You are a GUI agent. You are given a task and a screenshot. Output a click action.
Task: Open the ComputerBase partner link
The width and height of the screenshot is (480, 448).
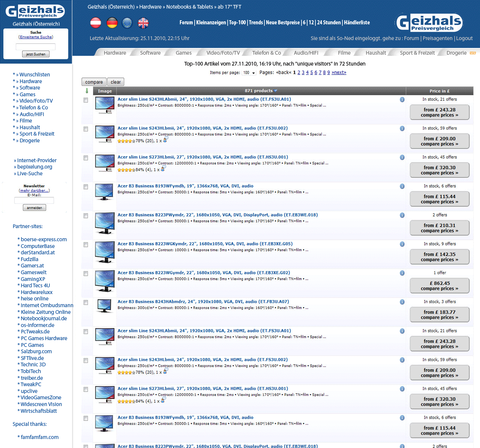pyautogui.click(x=37, y=246)
